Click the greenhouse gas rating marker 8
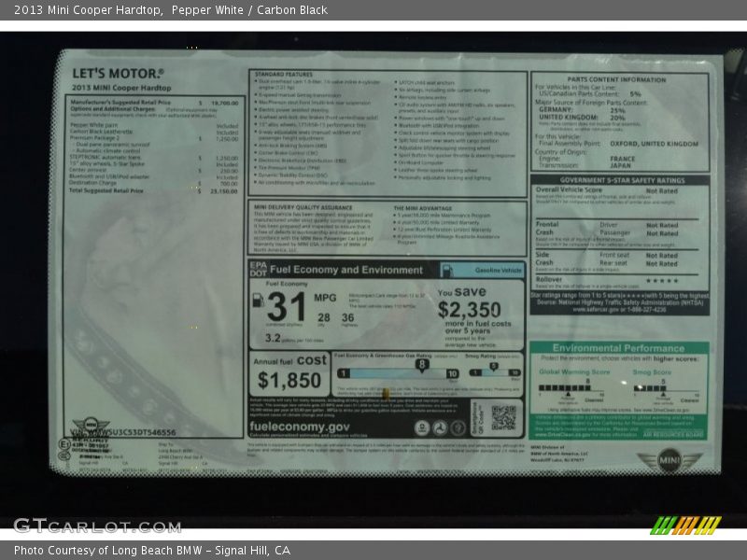The height and width of the screenshot is (560, 747). [422, 365]
